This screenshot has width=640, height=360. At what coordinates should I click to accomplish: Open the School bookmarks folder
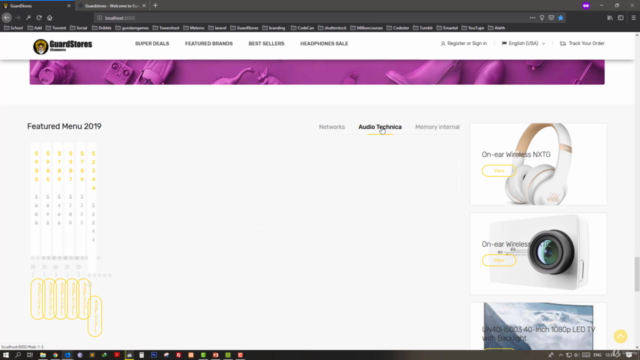(x=13, y=28)
